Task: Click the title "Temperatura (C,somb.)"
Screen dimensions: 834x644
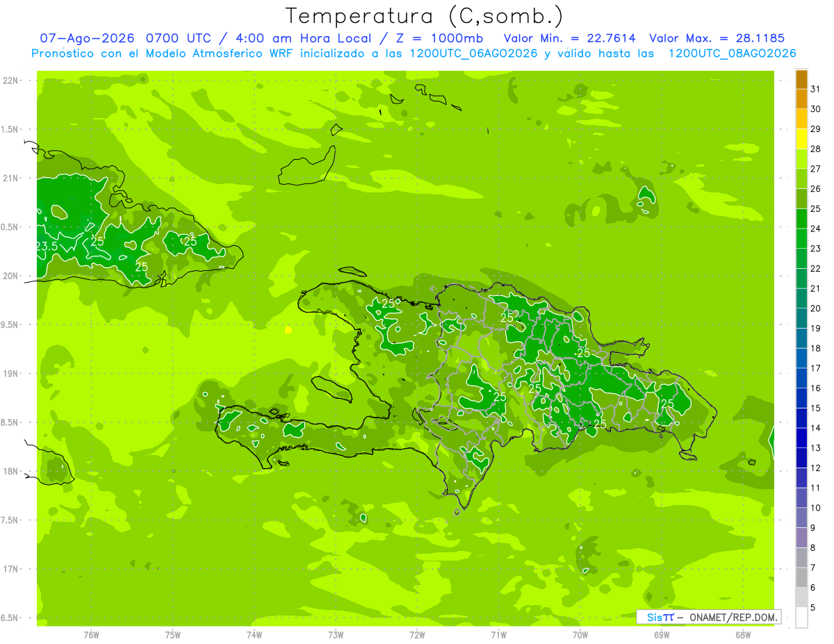Action: point(425,16)
